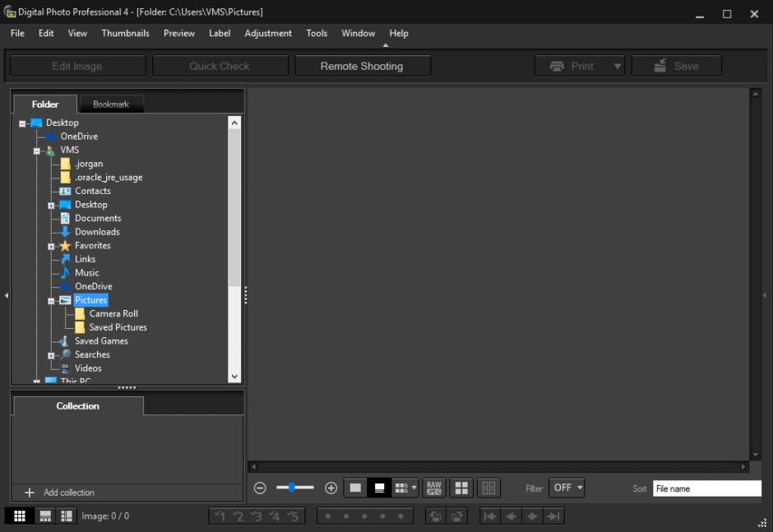Jump to first image icon
Image resolution: width=773 pixels, height=532 pixels.
[490, 516]
